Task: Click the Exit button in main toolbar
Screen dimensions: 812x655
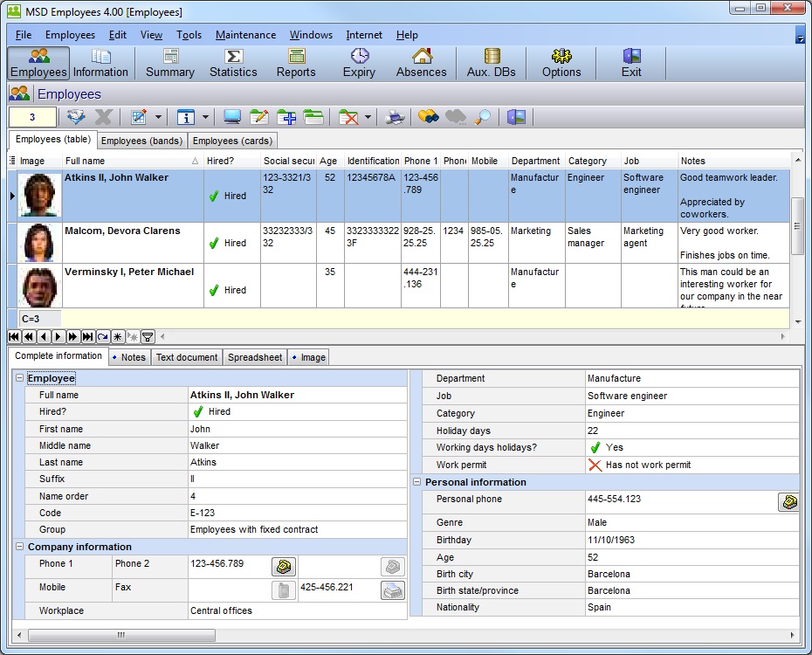Action: (x=631, y=64)
